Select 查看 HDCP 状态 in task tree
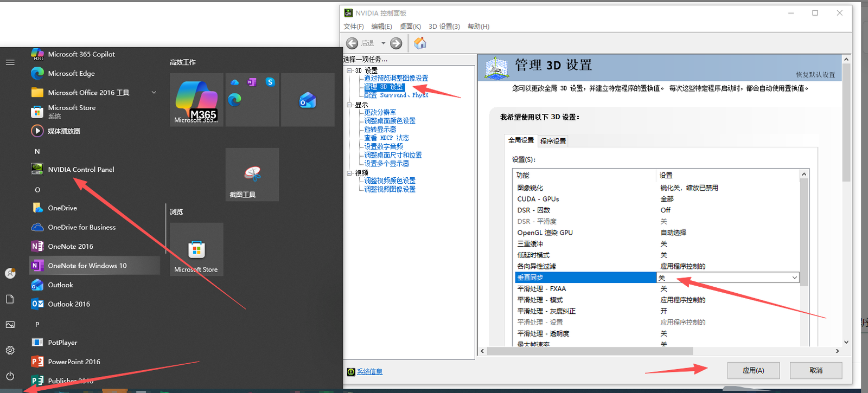This screenshot has height=393, width=868. 387,138
